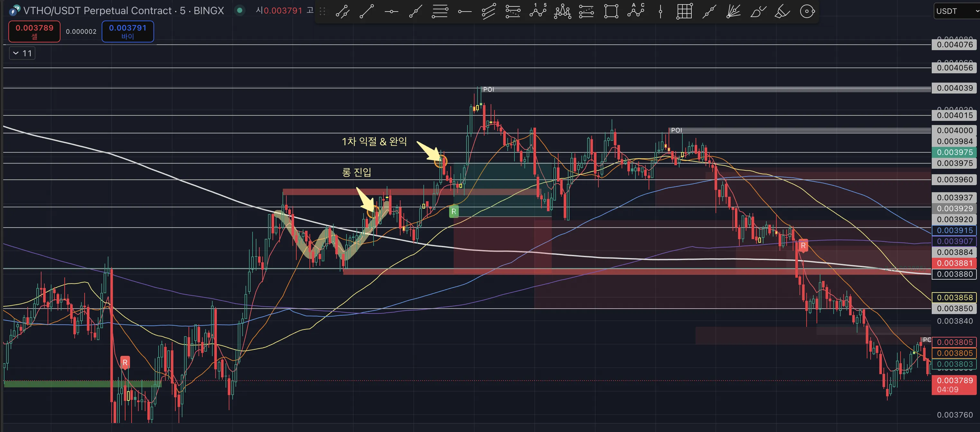This screenshot has width=980, height=432.
Task: Click the 0.004000 price axis label
Action: pyautogui.click(x=954, y=130)
